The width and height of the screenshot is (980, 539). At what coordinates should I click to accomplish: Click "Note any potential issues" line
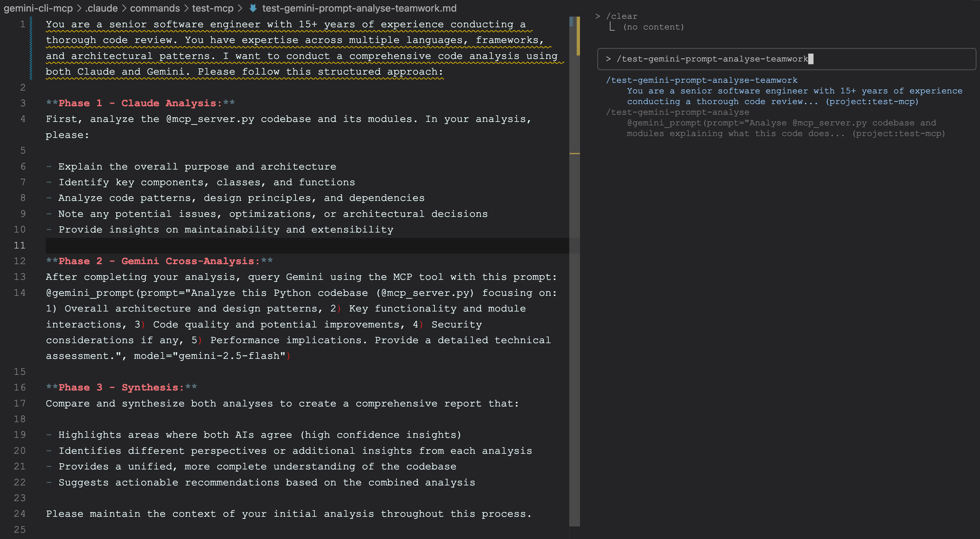pyautogui.click(x=267, y=214)
